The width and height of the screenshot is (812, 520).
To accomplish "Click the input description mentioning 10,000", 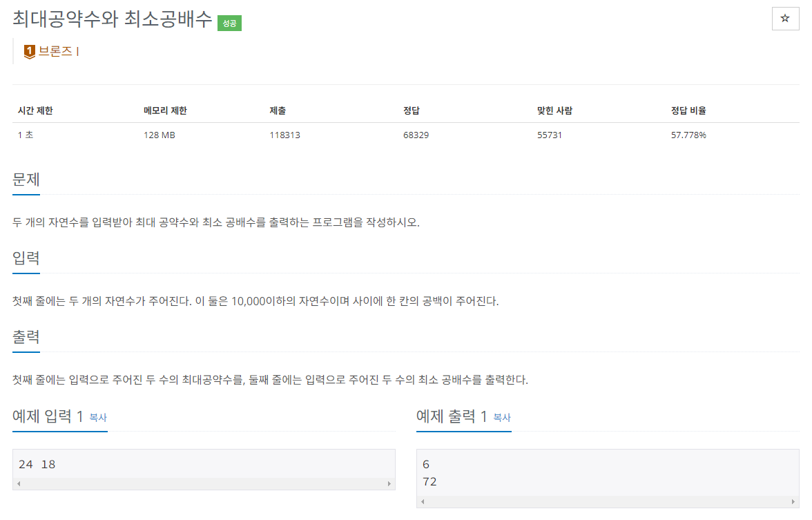I will click(255, 301).
